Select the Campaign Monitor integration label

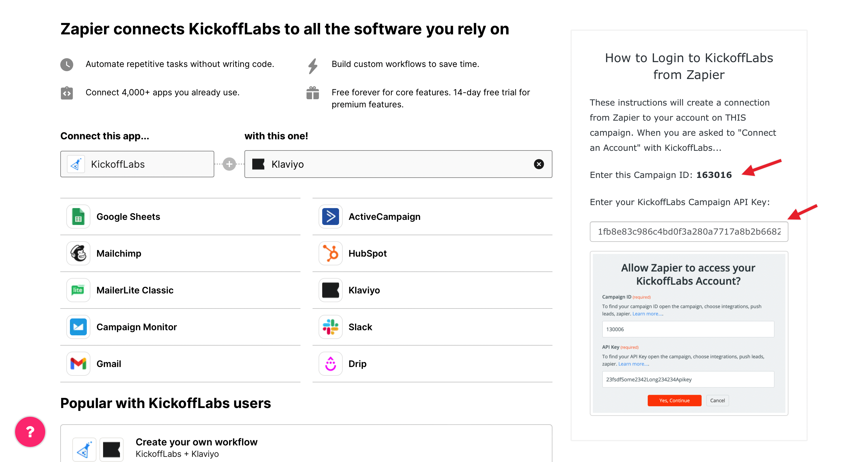(x=137, y=327)
